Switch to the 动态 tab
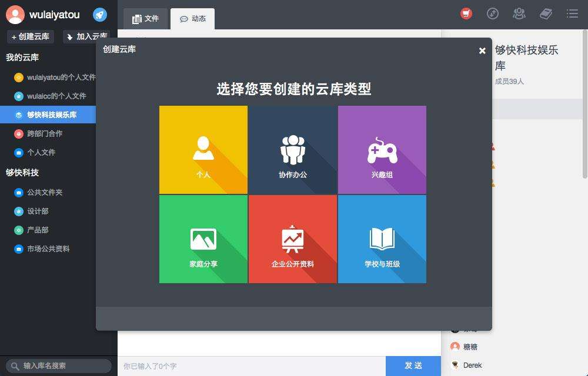588x376 pixels. [x=193, y=19]
